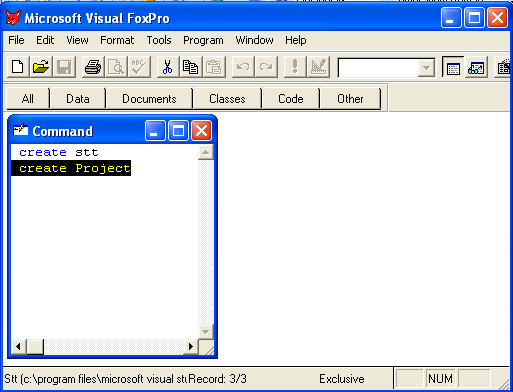Toggle the Command Window toolbar icon

453,67
